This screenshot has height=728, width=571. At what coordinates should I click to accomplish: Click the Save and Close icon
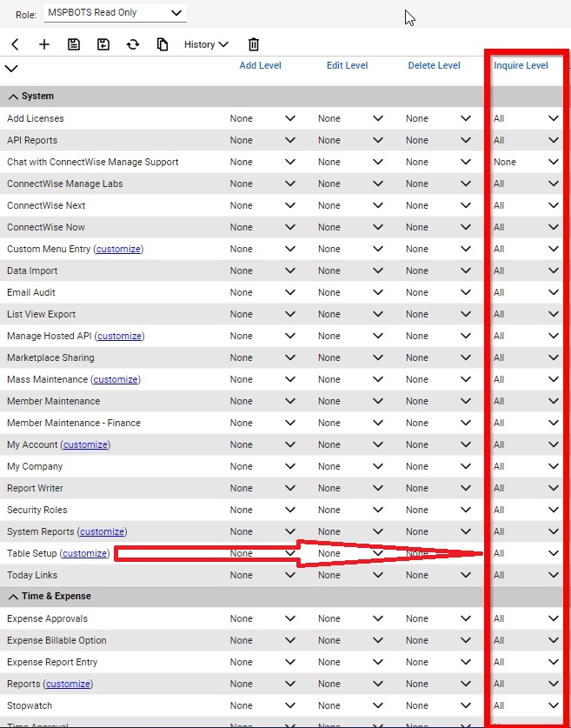[x=103, y=44]
